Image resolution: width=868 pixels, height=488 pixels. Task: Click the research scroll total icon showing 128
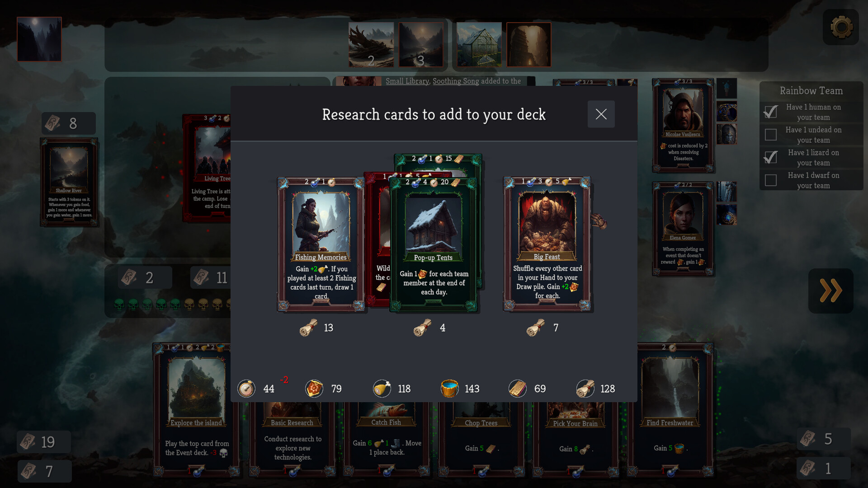coord(585,389)
